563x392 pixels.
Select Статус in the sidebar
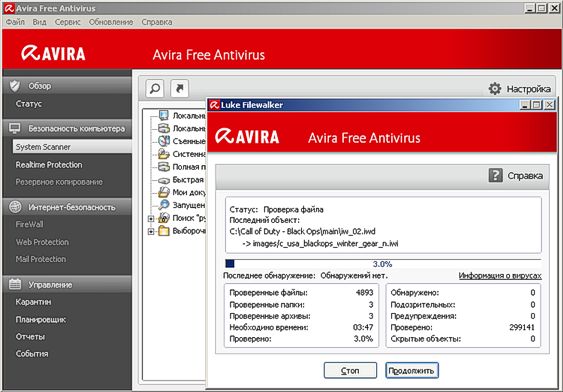pos(29,104)
